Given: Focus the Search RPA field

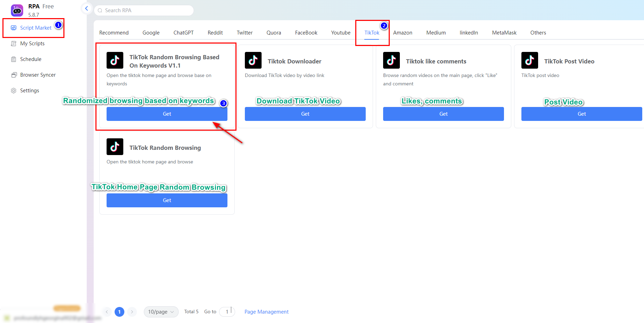Looking at the screenshot, I should 144,10.
